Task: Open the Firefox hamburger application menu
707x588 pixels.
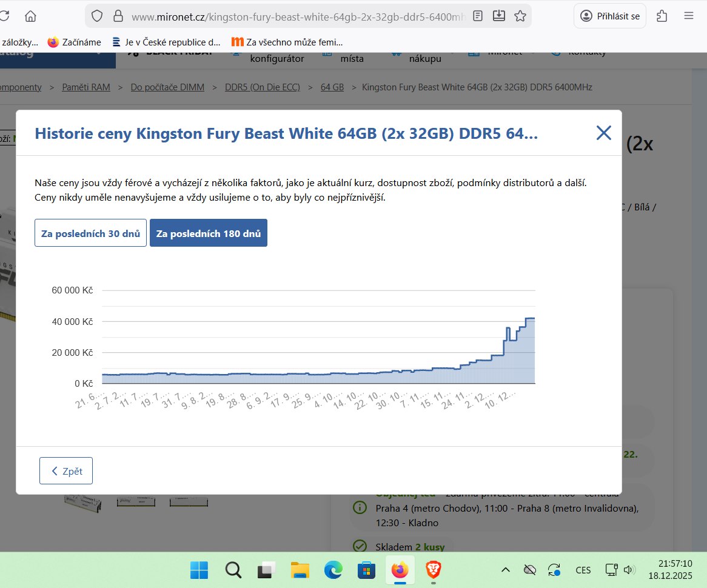Action: point(688,16)
